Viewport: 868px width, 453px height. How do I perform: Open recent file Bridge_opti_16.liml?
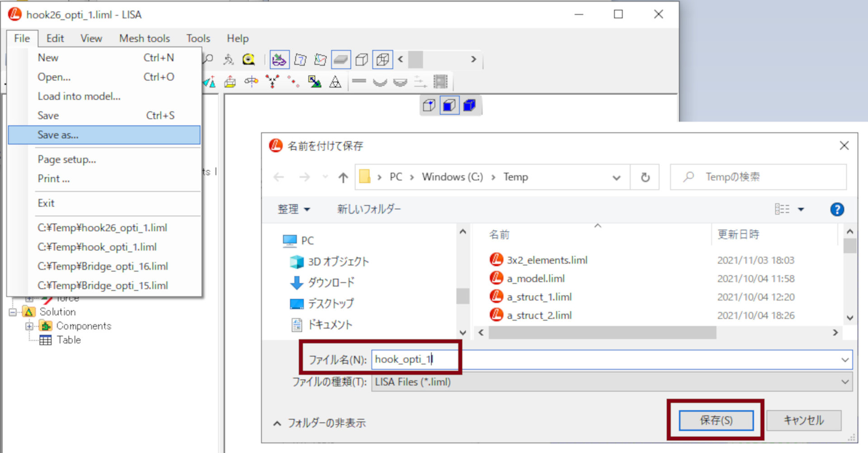click(104, 266)
